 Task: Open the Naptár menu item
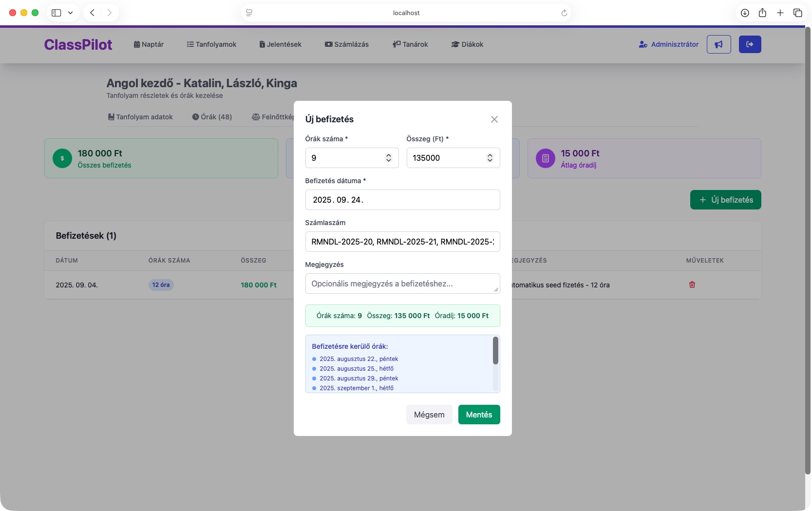point(149,44)
